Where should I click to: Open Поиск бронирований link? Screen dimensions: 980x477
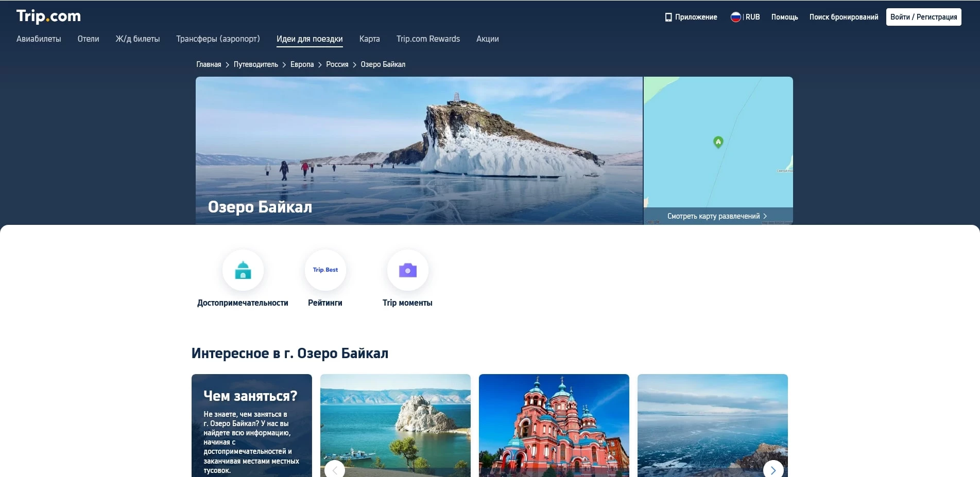pos(844,17)
